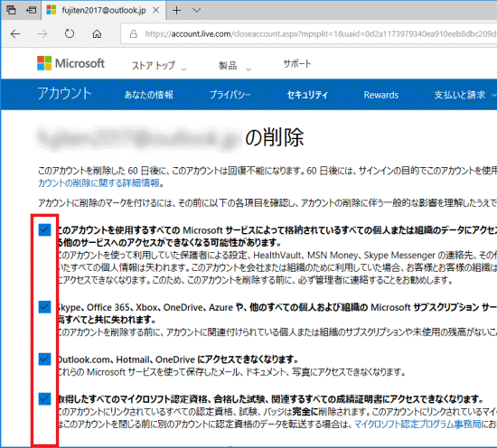The image size is (497, 448).
Task: Click the lock icon in address bar
Action: click(134, 34)
